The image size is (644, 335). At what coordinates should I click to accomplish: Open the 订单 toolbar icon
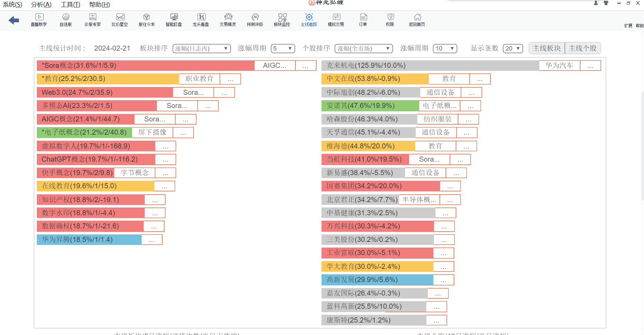click(363, 20)
